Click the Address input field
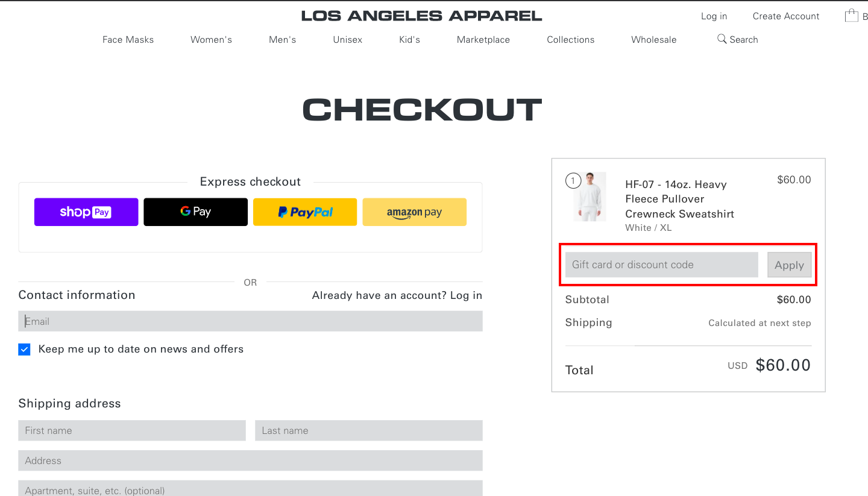 250,461
